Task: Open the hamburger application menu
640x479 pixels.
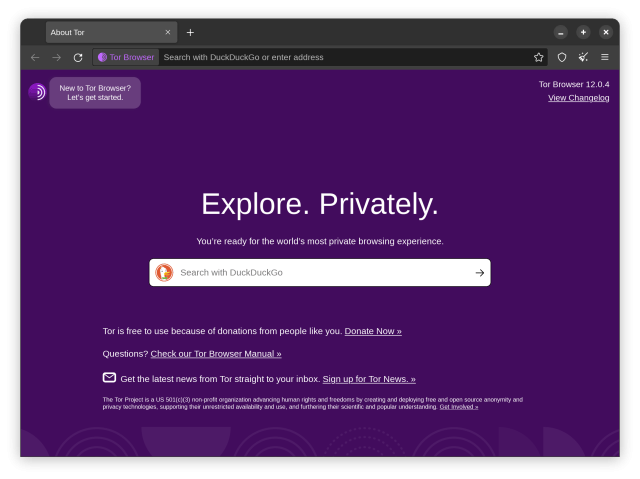Action: pyautogui.click(x=604, y=57)
